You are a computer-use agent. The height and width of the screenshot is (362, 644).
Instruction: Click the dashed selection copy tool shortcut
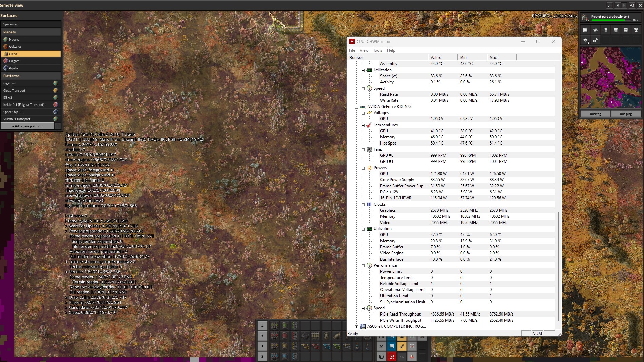[x=381, y=357]
